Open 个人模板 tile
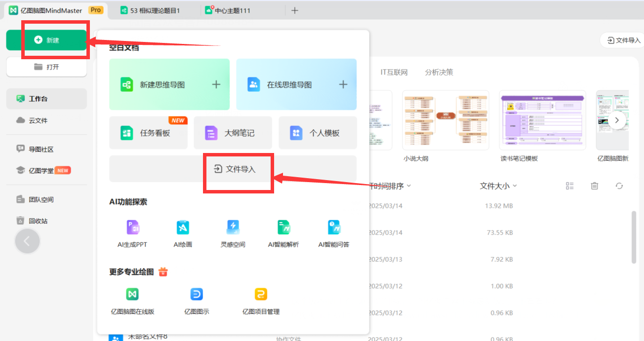Image resolution: width=644 pixels, height=341 pixels. [318, 133]
